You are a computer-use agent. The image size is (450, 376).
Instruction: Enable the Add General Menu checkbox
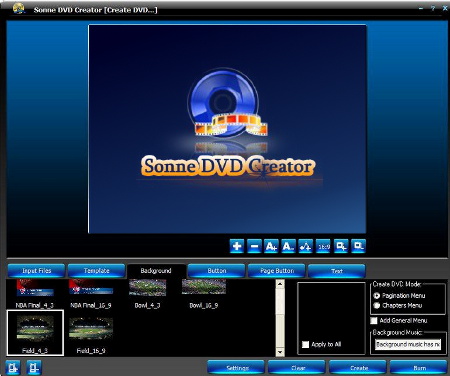pyautogui.click(x=374, y=321)
